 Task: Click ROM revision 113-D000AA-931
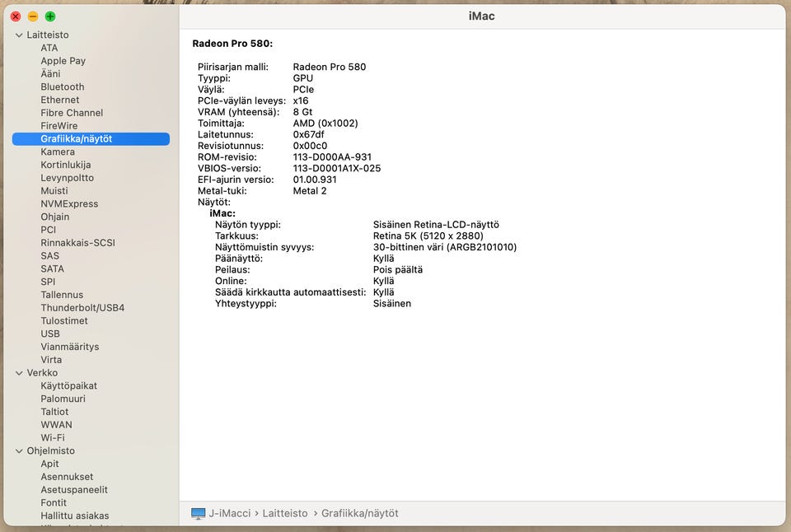pos(332,157)
